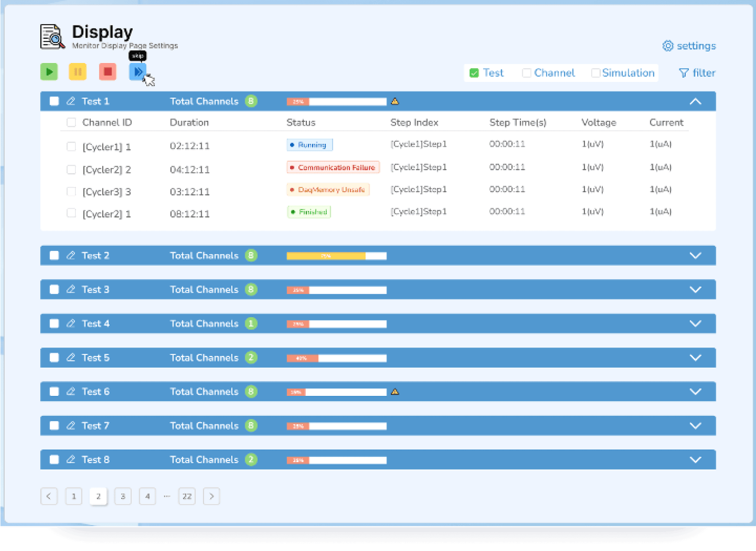Click the green play button
Image resolution: width=756 pixels, height=551 pixels.
49,72
